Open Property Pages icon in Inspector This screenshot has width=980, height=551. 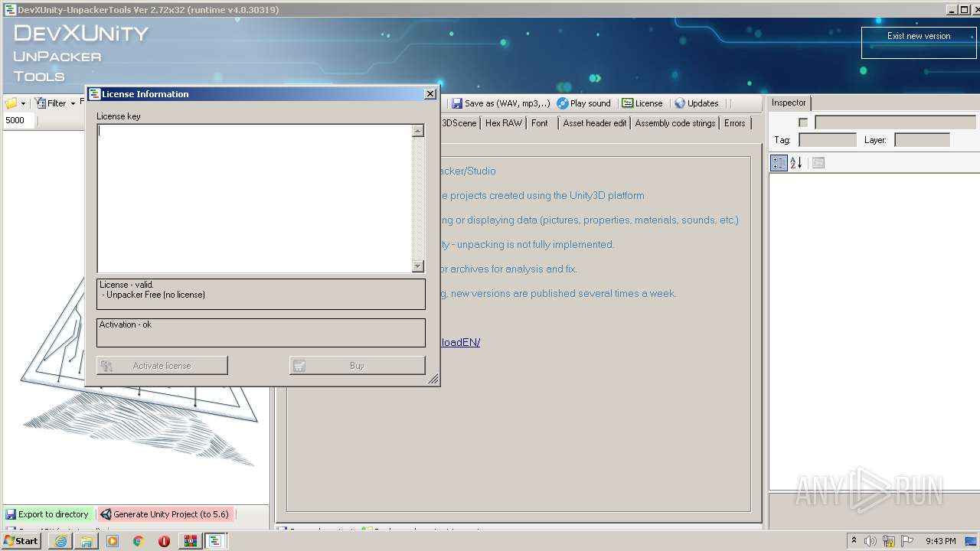818,163
